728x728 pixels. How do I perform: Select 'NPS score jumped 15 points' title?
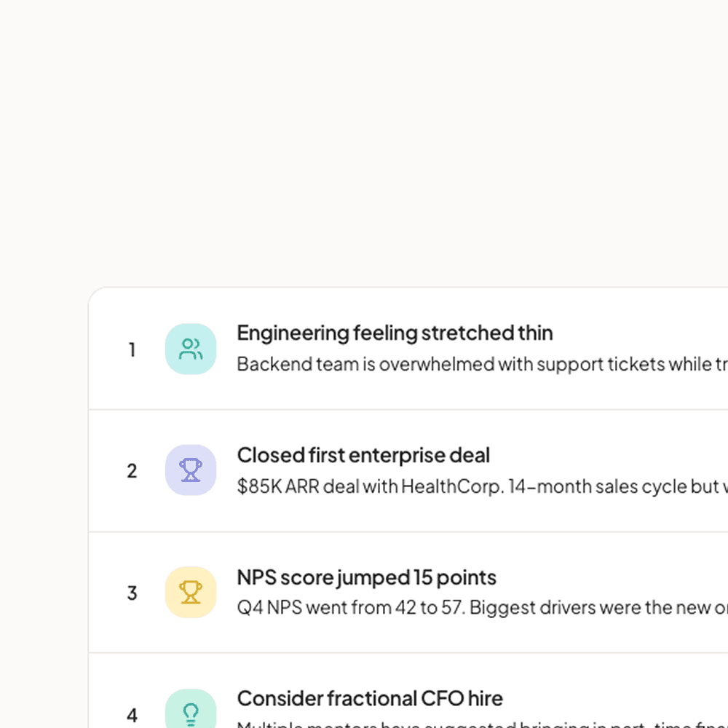366,577
